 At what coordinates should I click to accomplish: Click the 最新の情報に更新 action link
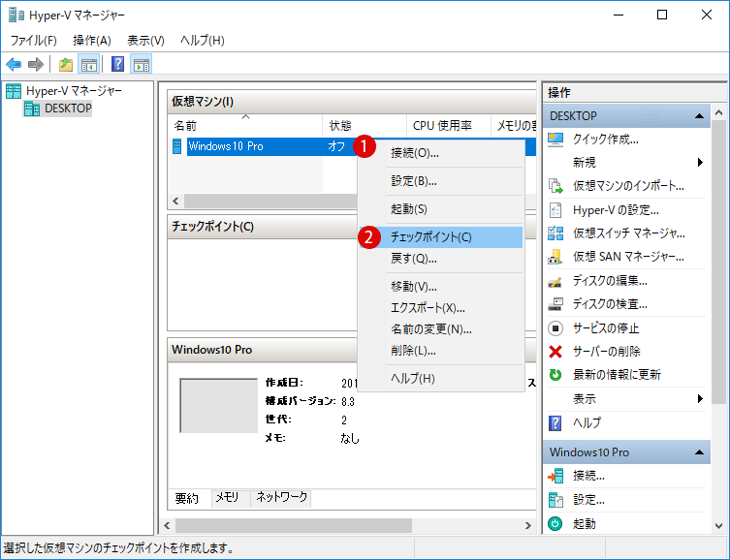pyautogui.click(x=617, y=375)
